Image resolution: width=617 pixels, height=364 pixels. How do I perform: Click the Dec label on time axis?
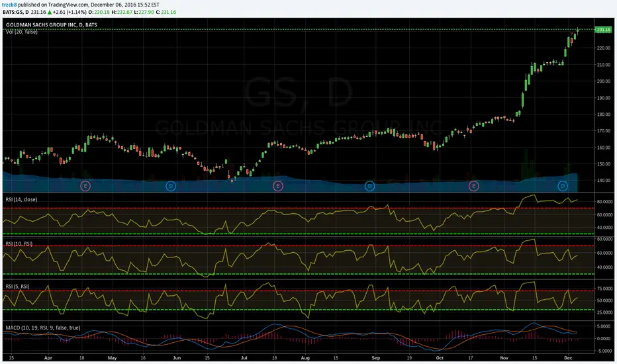click(x=568, y=358)
